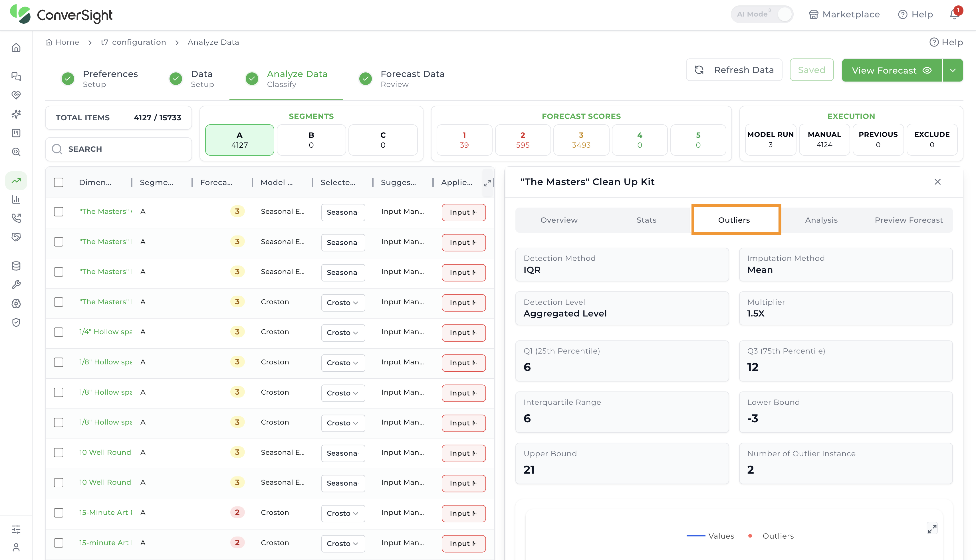Expand the table to full view

pos(487,183)
